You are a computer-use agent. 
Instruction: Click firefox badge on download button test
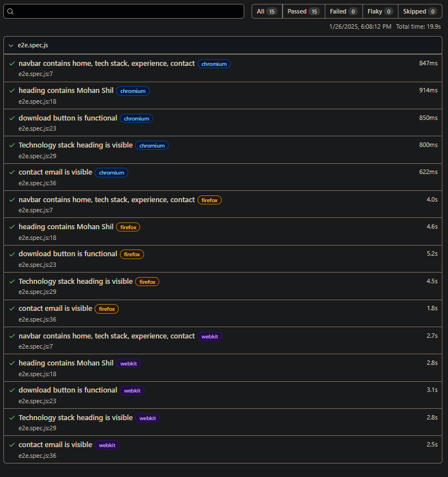(x=132, y=255)
